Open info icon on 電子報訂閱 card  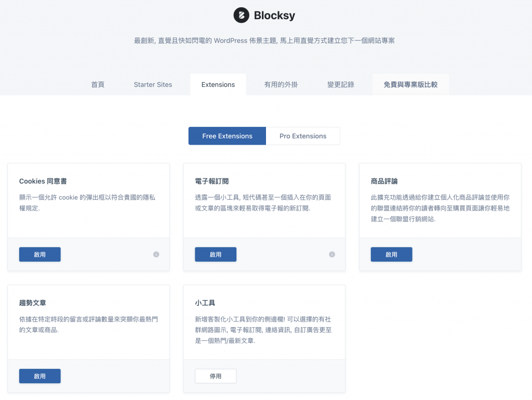332,254
